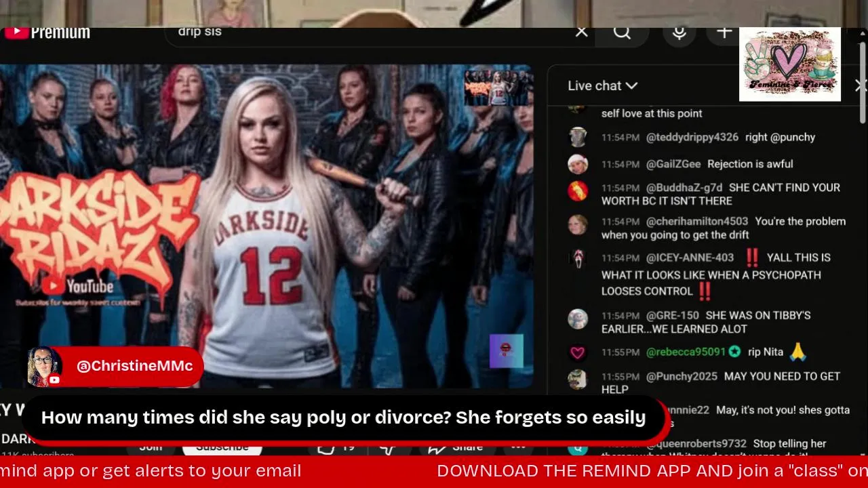Click the username @GailZGee
The width and height of the screenshot is (868, 488).
point(673,164)
